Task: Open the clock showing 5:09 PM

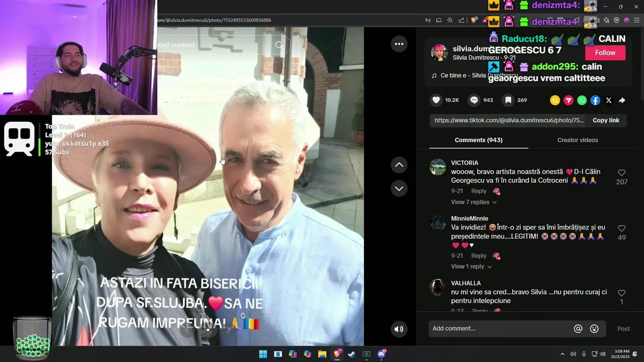Action: coord(620,354)
